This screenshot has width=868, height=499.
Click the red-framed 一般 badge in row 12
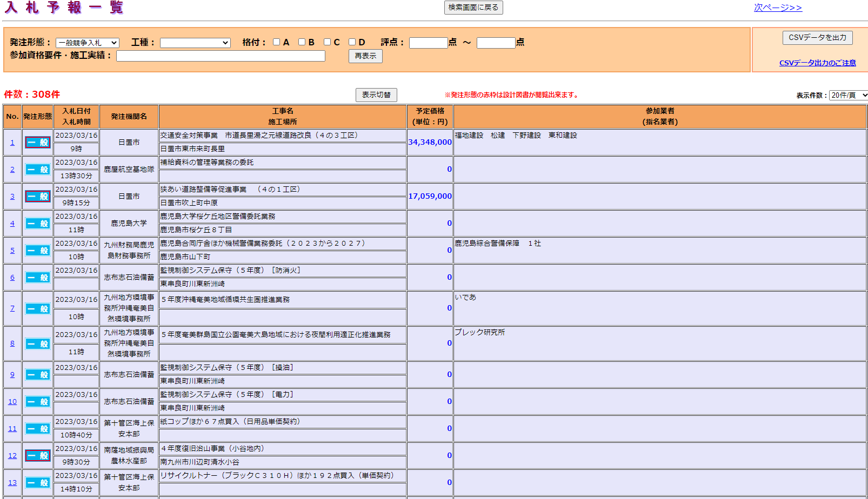[38, 456]
